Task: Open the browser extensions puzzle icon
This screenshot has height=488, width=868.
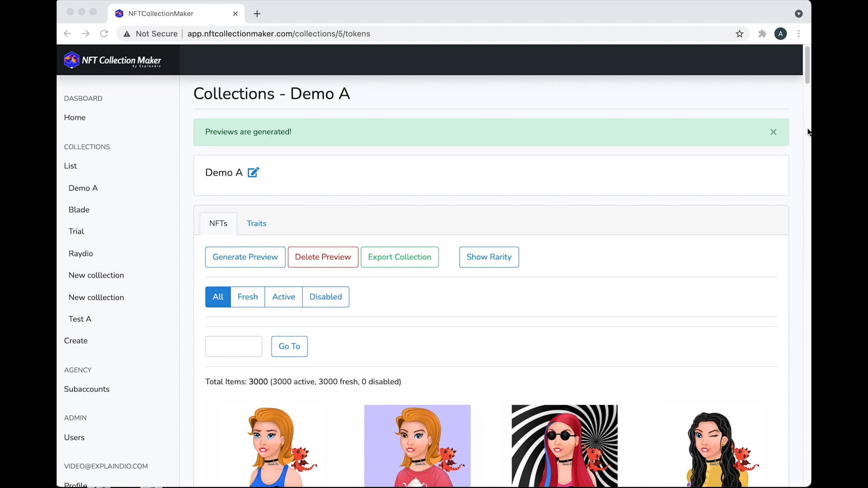Action: (762, 34)
